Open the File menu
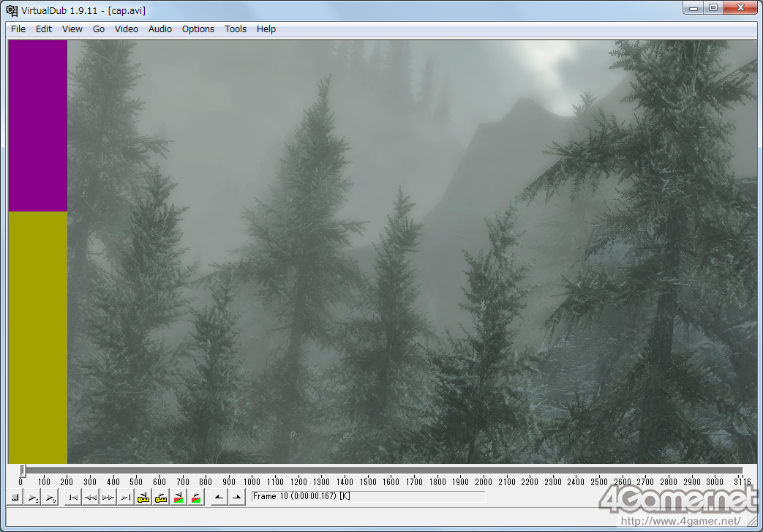 point(18,29)
